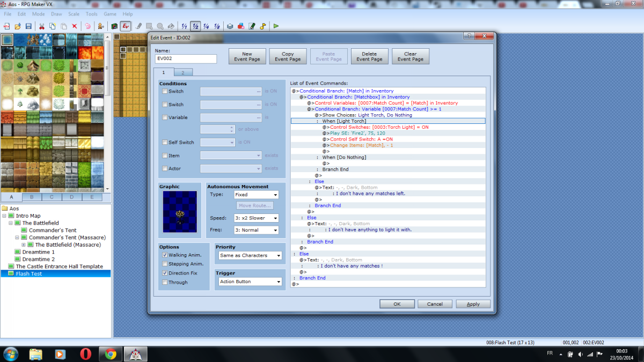Click the pink Undo arrow icon
Viewport: 644px width, 362px height.
click(87, 26)
